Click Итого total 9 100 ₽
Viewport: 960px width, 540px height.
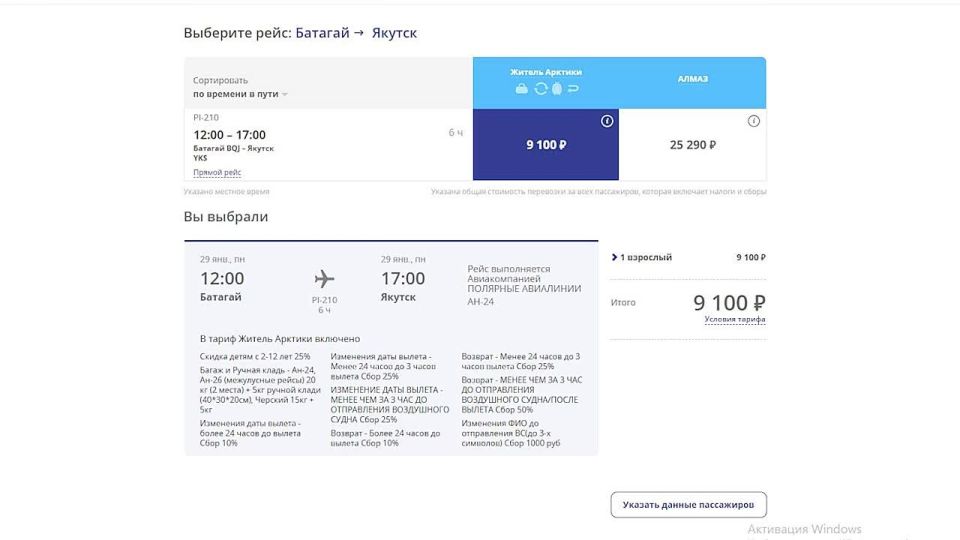coord(729,302)
